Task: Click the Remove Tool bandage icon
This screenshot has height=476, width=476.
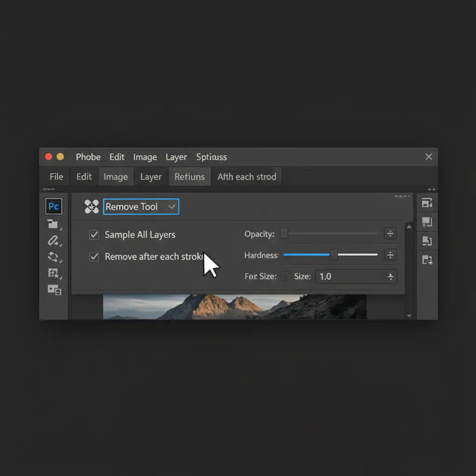Action: click(x=92, y=207)
